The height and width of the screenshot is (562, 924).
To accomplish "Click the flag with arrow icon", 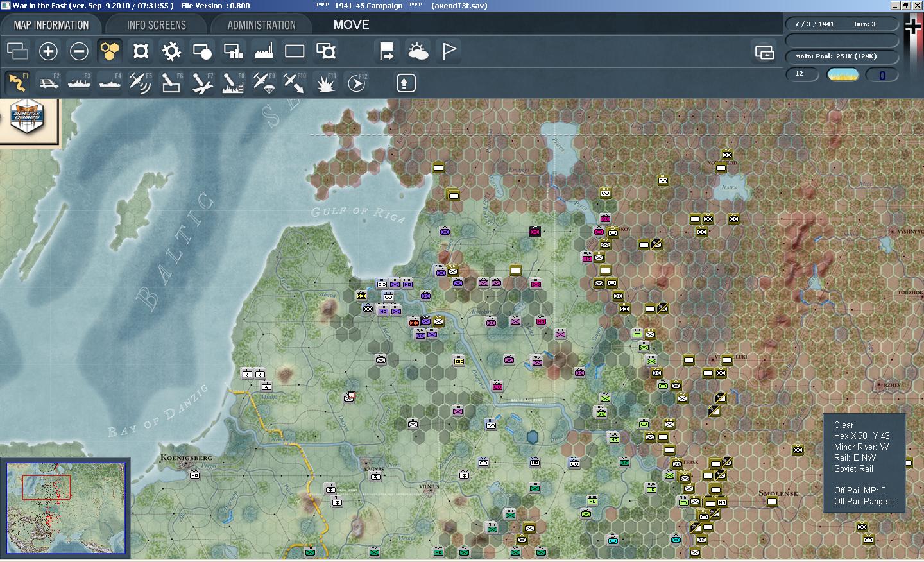I will tap(387, 51).
